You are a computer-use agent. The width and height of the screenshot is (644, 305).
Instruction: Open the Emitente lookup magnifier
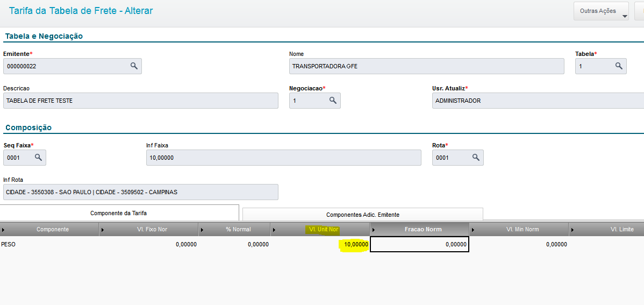click(x=134, y=66)
